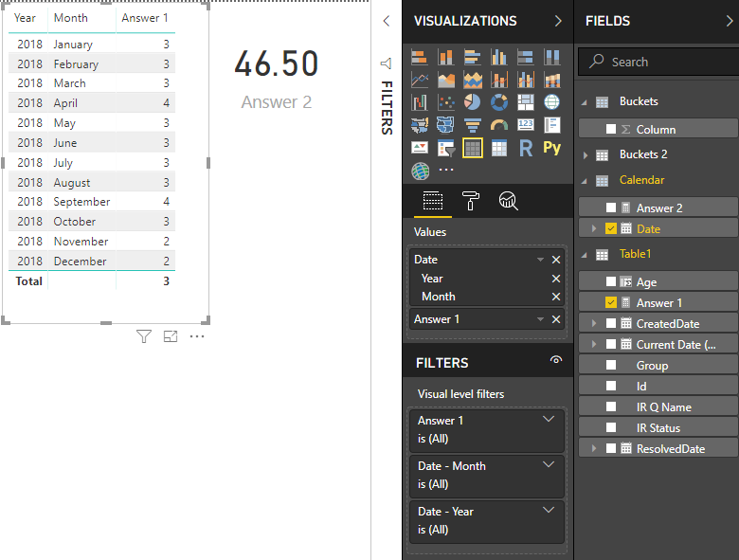Select the area chart visual
The width and height of the screenshot is (739, 560).
(446, 80)
